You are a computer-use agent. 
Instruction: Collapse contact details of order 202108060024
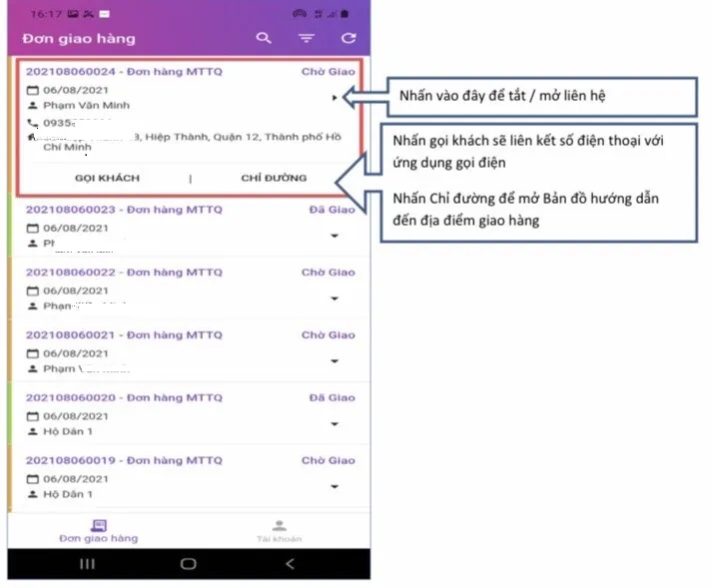tap(335, 97)
